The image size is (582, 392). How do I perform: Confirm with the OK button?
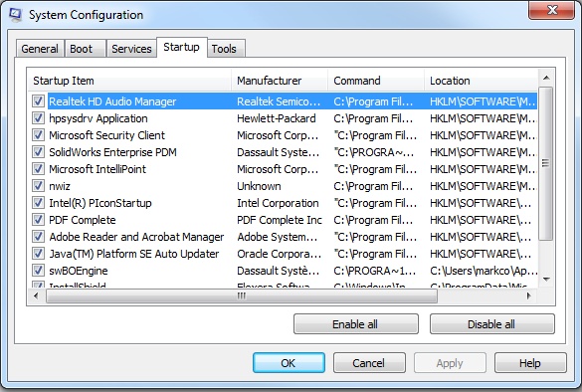[289, 363]
